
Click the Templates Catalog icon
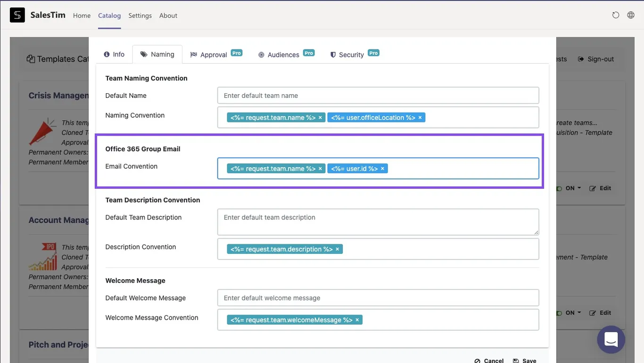[31, 59]
